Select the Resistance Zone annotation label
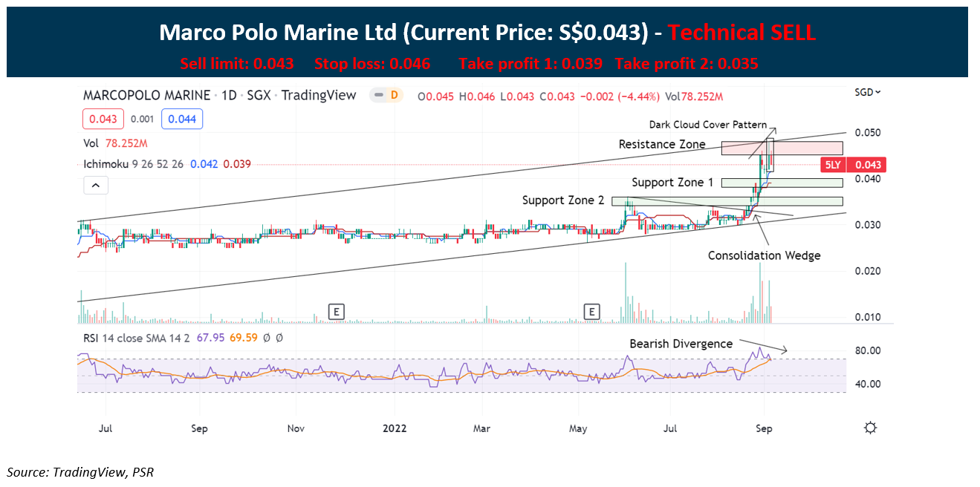 coord(662,144)
